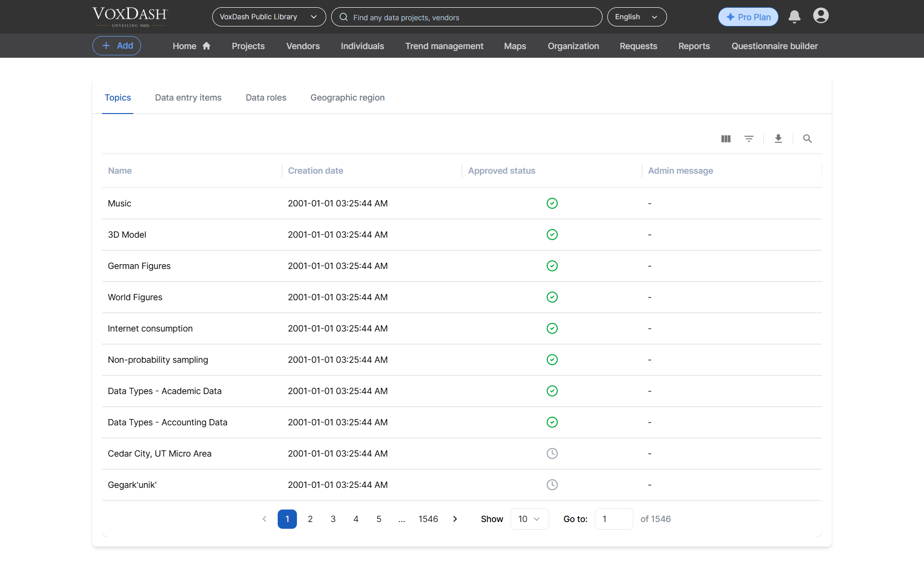Switch to the Geographic region tab

pyautogui.click(x=347, y=98)
